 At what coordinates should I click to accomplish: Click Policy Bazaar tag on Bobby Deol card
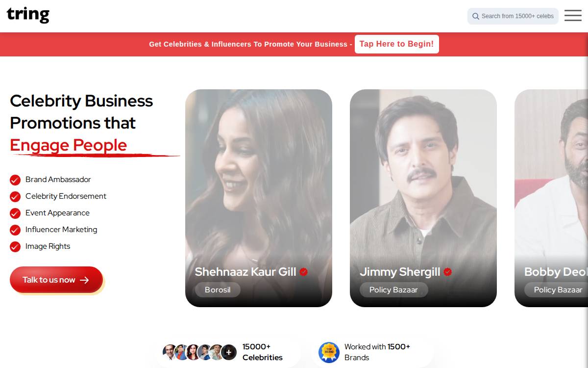tap(556, 290)
